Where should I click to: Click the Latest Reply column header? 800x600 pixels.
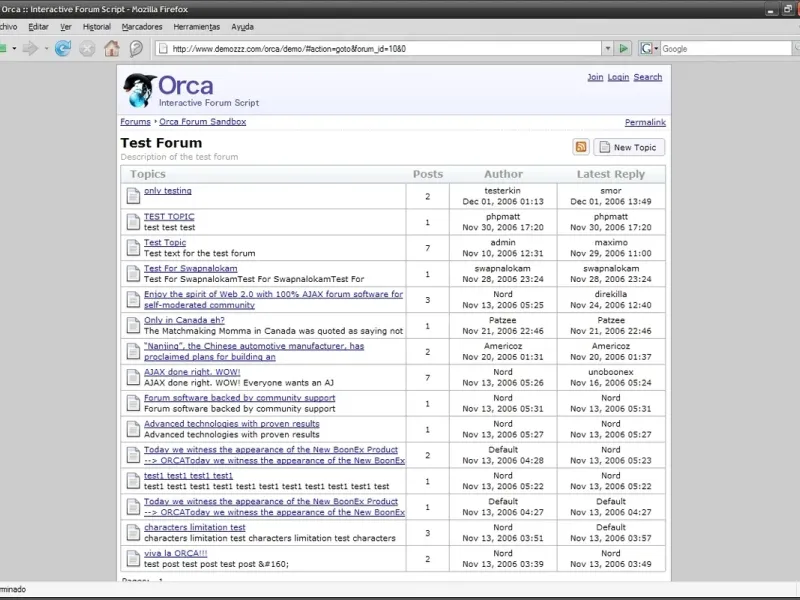[x=611, y=174]
